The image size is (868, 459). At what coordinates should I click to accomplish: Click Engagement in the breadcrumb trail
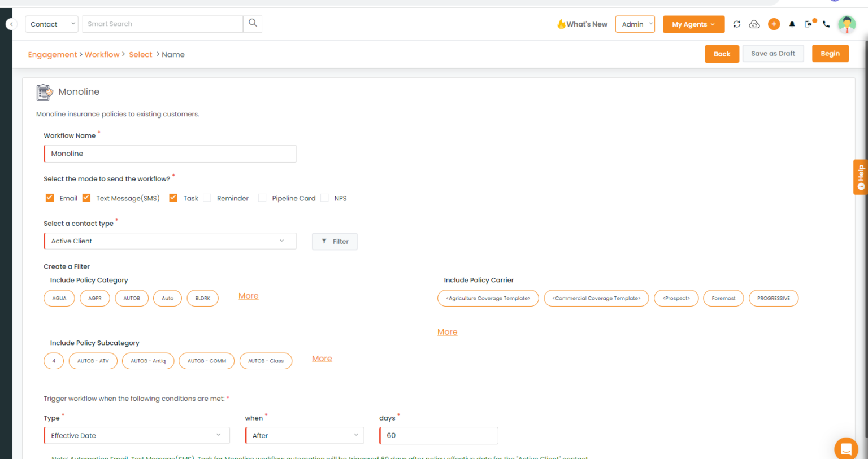pos(52,54)
